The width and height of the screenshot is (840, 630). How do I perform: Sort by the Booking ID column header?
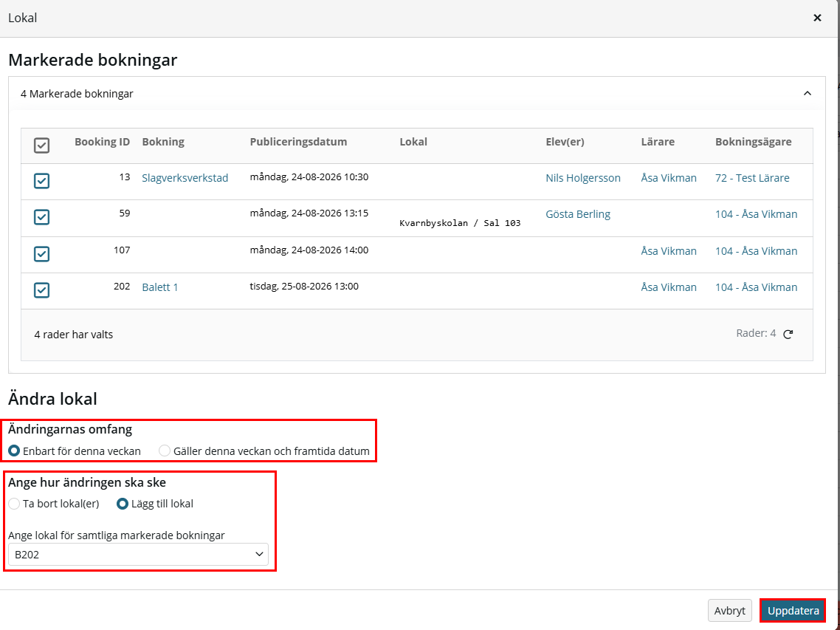[x=103, y=142]
